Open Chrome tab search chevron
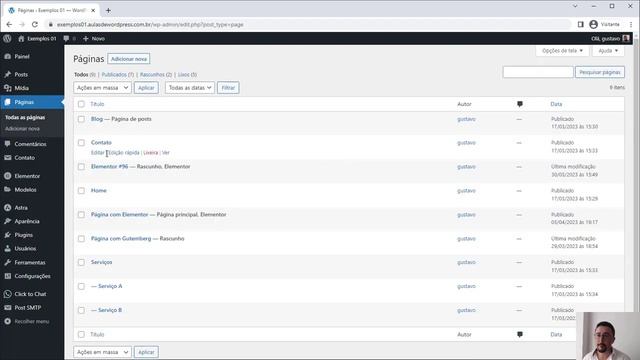This screenshot has height=360, width=640. pos(575,6)
